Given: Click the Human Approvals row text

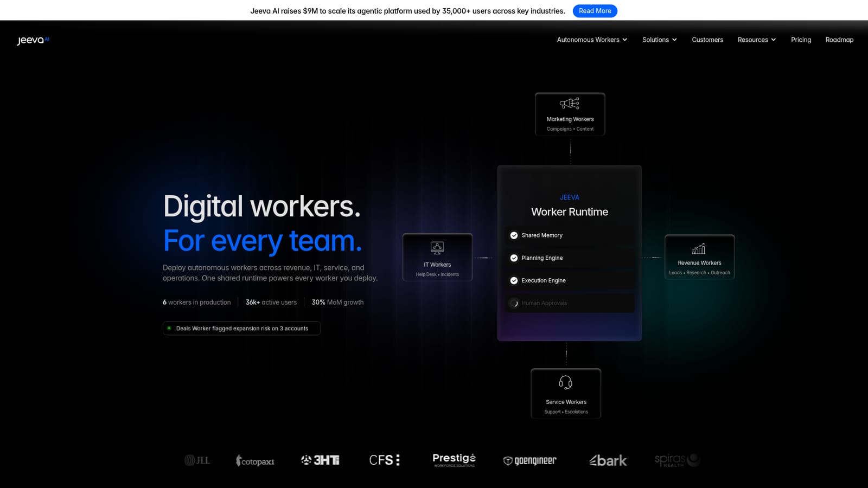Looking at the screenshot, I should click(x=544, y=303).
